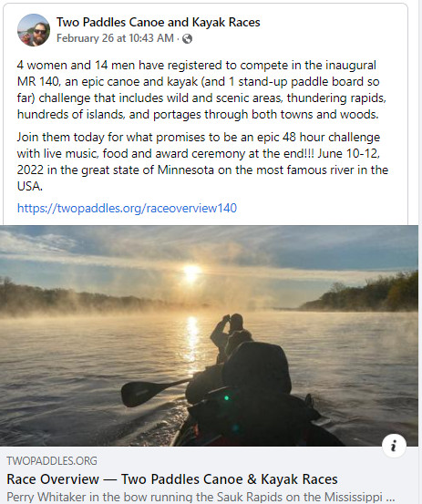Image resolution: width=422 pixels, height=504 pixels.
Task: Click the word Minnesota in the post
Action: (x=186, y=170)
